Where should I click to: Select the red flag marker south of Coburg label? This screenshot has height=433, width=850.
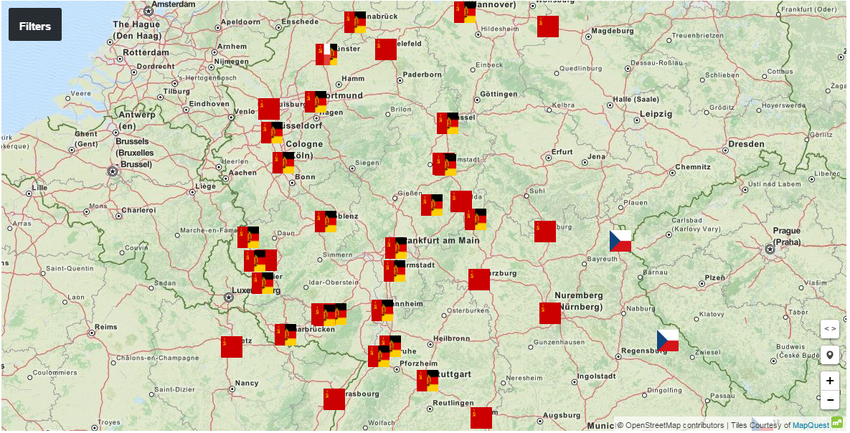pos(545,231)
